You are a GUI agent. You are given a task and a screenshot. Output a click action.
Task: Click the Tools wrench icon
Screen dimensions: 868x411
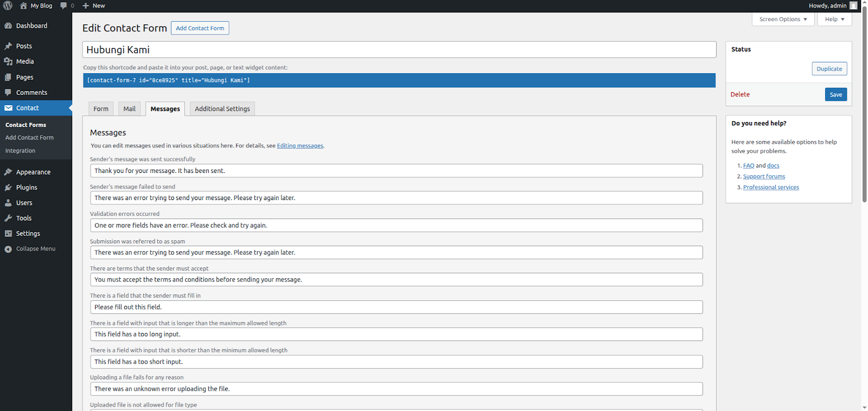click(8, 219)
